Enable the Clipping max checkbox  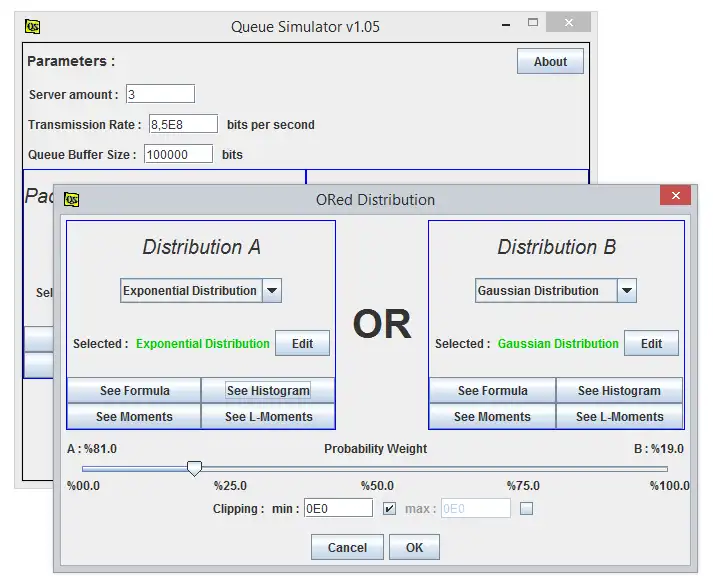[527, 508]
